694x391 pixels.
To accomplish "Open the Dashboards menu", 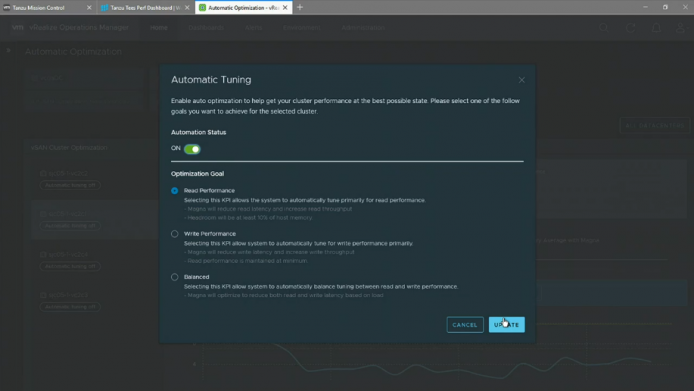I will [206, 27].
